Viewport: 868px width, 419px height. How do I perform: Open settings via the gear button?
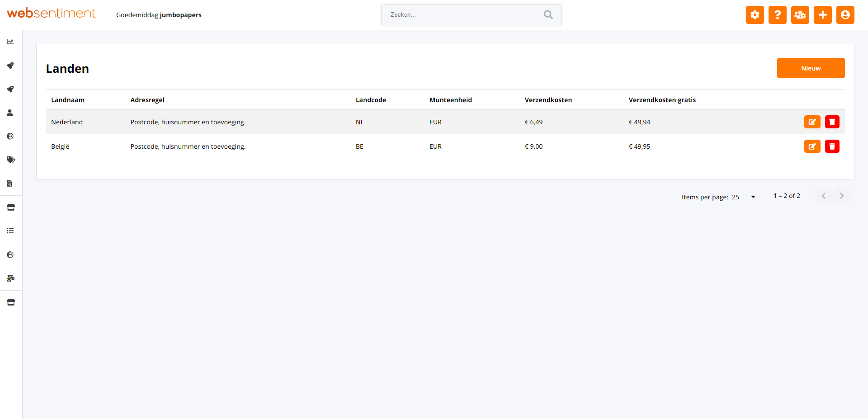(x=755, y=15)
